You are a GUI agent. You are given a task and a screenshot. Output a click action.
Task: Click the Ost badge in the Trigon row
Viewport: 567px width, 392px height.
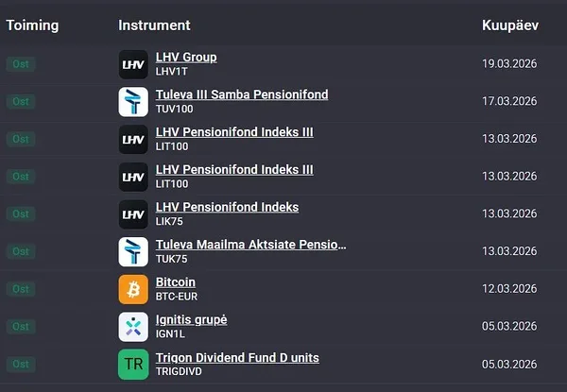point(21,365)
